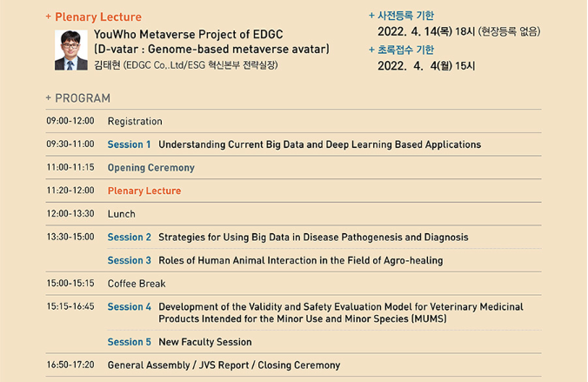The width and height of the screenshot is (588, 382).
Task: Select the Session 3 label
Action: pos(129,260)
